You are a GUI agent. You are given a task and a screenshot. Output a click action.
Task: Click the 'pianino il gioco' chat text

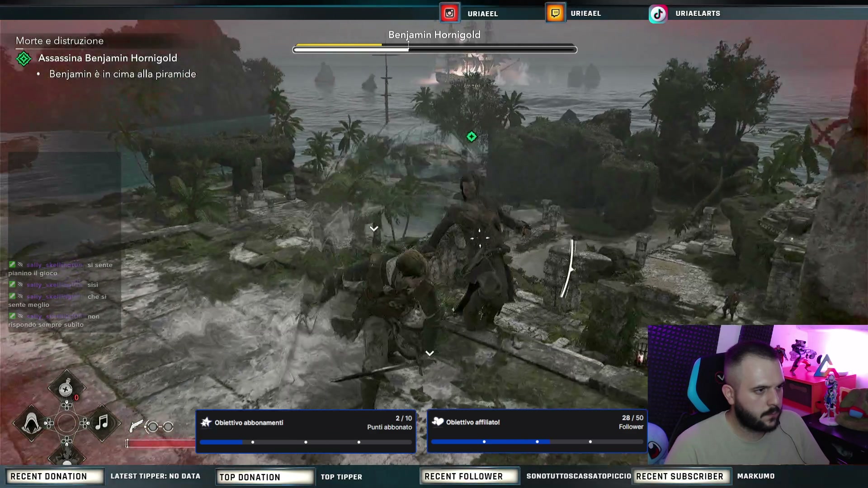[33, 273]
